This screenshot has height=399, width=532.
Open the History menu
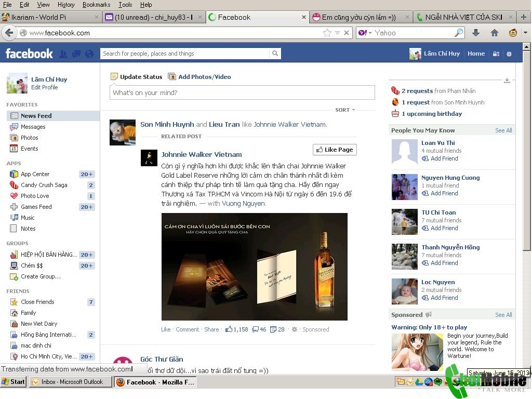pos(66,5)
